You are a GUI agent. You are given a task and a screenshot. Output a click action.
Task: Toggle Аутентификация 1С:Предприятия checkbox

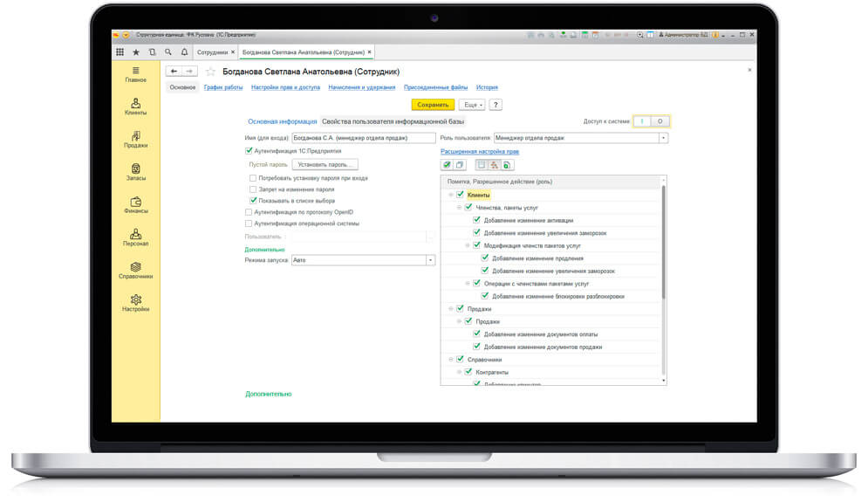(x=249, y=151)
